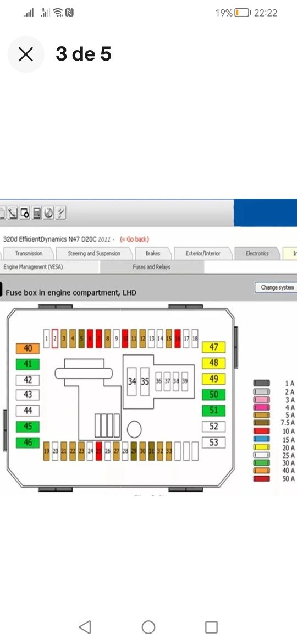The width and height of the screenshot is (297, 644).
Task: Select green fuse 45
Action: point(28,427)
